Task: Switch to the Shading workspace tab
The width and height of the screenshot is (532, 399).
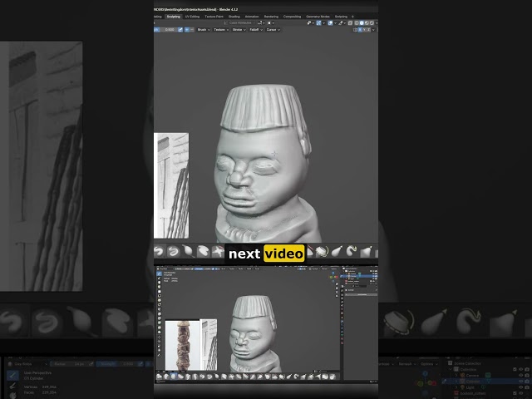Action: [x=234, y=17]
